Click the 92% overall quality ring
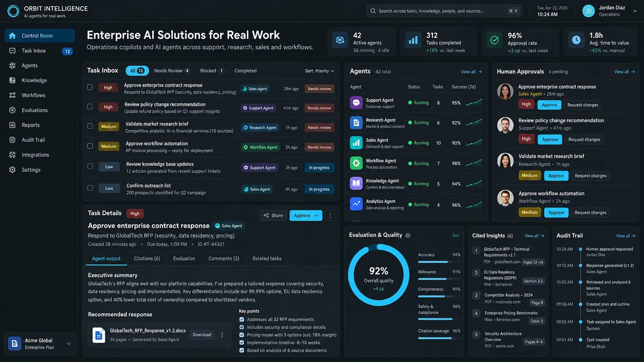Screen dimensions: 644x362 (379, 275)
